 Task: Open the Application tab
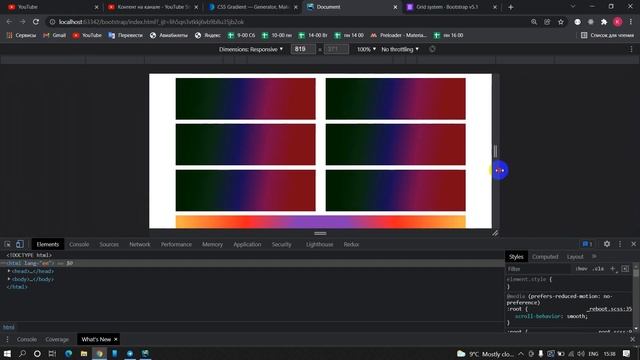[x=247, y=244]
